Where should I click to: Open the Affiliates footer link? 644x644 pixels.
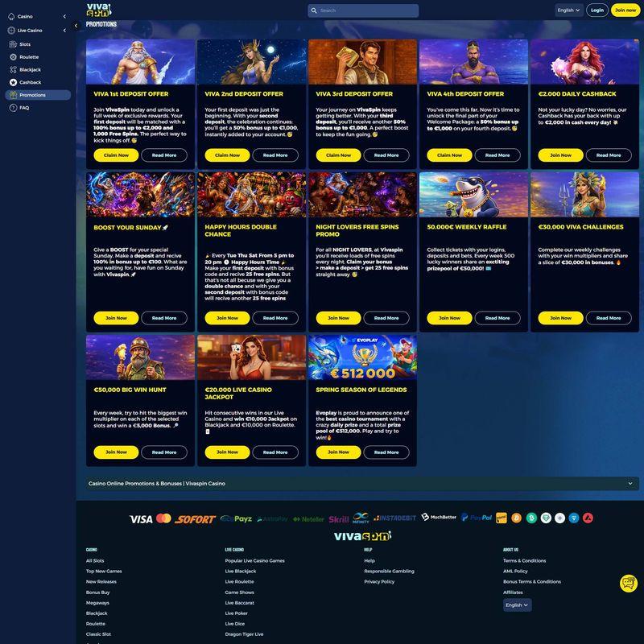click(513, 592)
